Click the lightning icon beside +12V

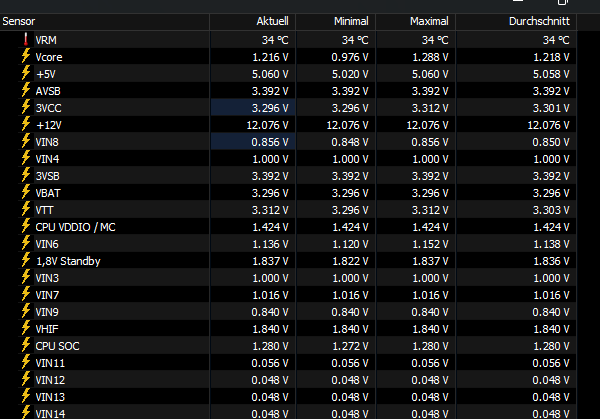(26, 124)
